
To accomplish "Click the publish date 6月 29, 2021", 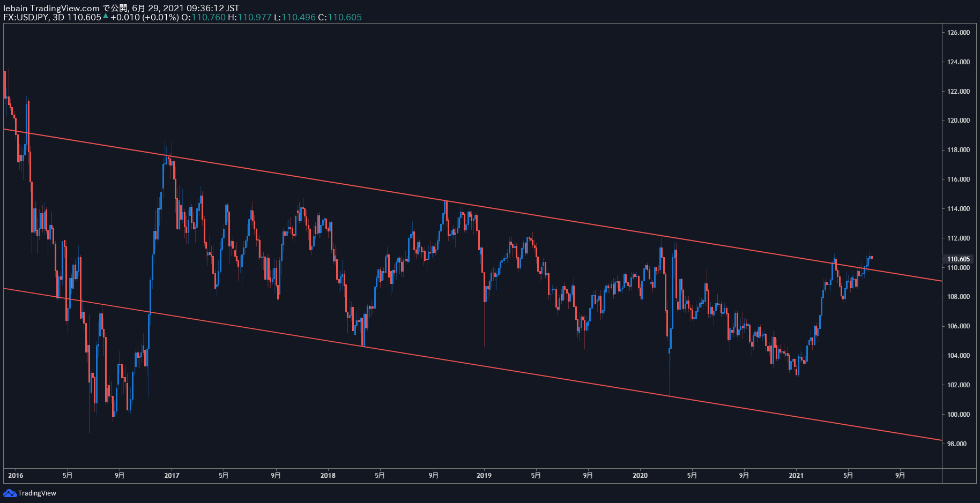I will pos(158,8).
